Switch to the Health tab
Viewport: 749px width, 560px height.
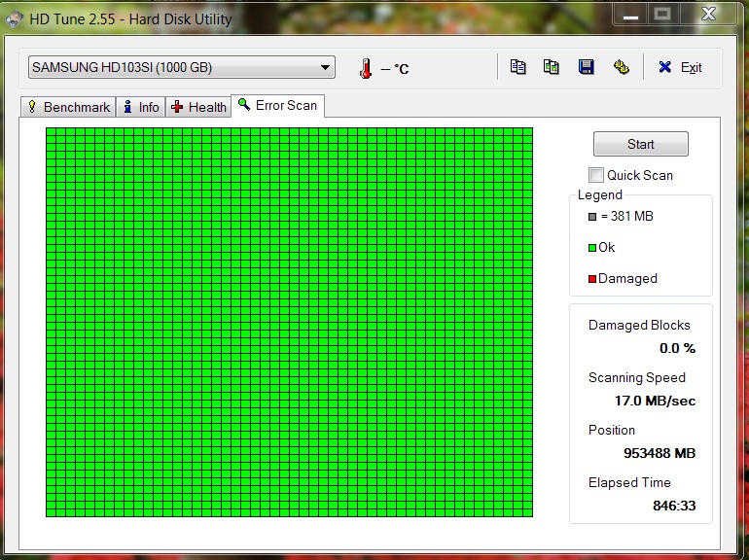coord(199,107)
